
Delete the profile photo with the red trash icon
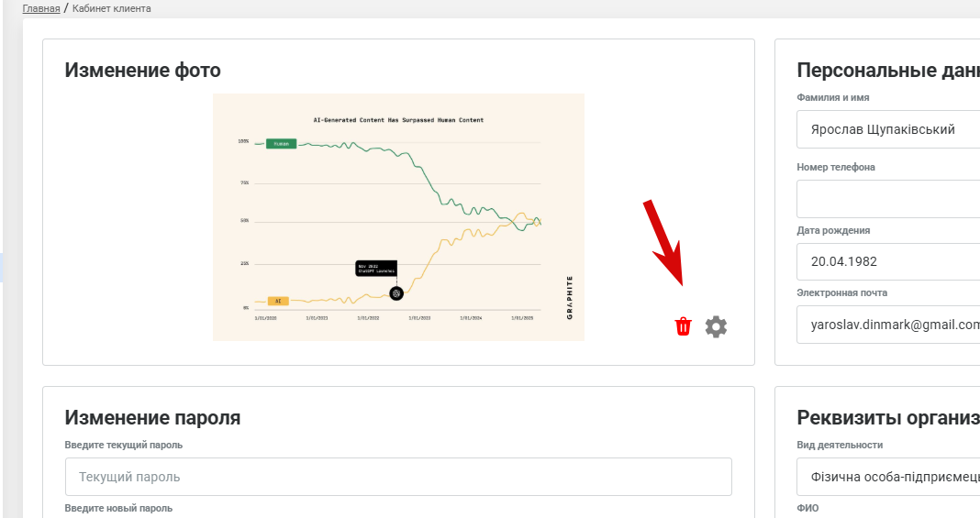683,326
